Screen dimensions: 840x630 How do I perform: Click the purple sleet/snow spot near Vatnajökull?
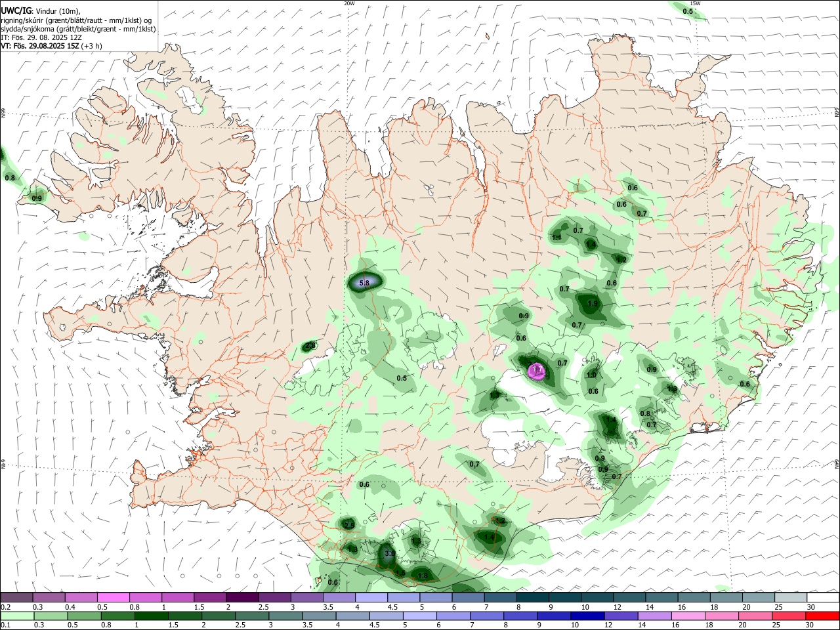[537, 371]
